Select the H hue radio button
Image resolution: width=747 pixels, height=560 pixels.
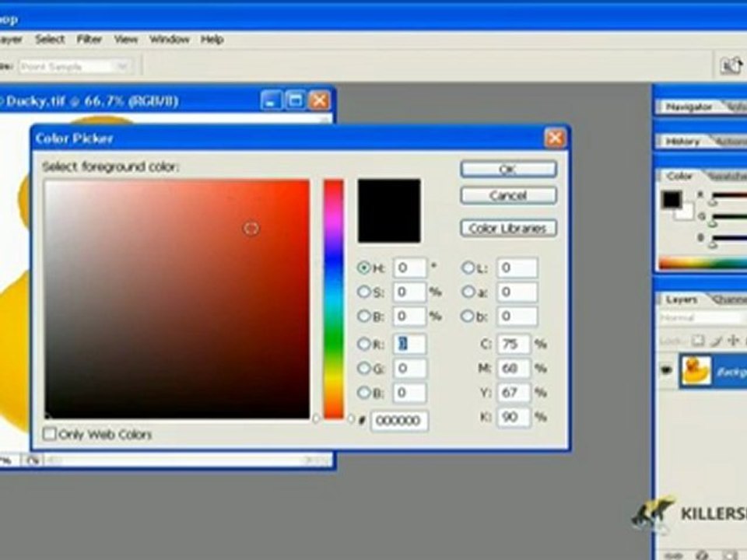(364, 268)
